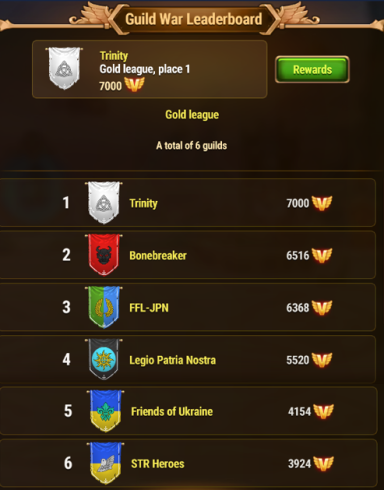Select the rank 4 number in list
The height and width of the screenshot is (490, 384).
66,359
